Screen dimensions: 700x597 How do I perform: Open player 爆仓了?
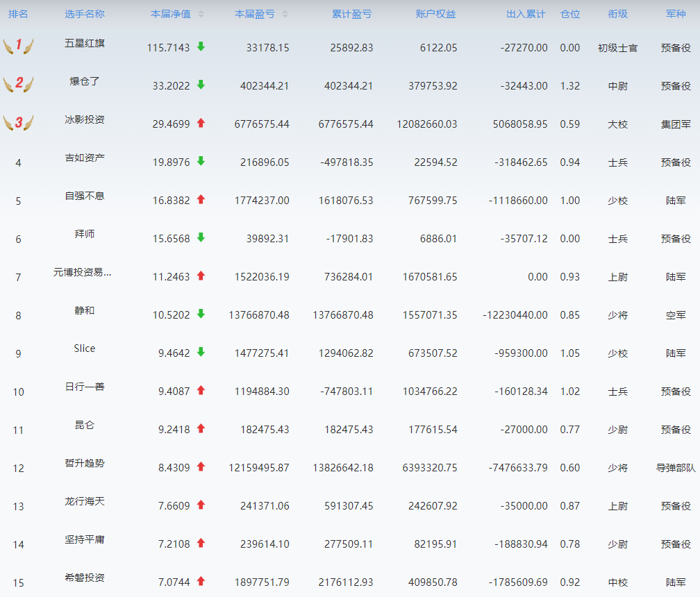85,81
